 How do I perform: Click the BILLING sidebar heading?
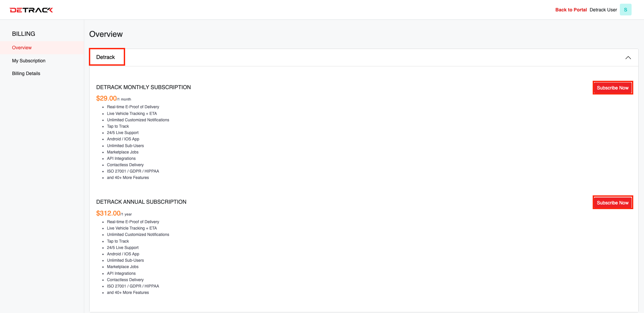(x=23, y=34)
